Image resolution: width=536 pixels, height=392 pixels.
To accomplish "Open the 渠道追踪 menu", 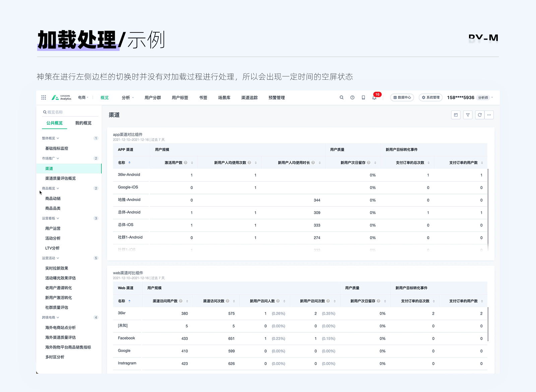I will pyautogui.click(x=250, y=97).
